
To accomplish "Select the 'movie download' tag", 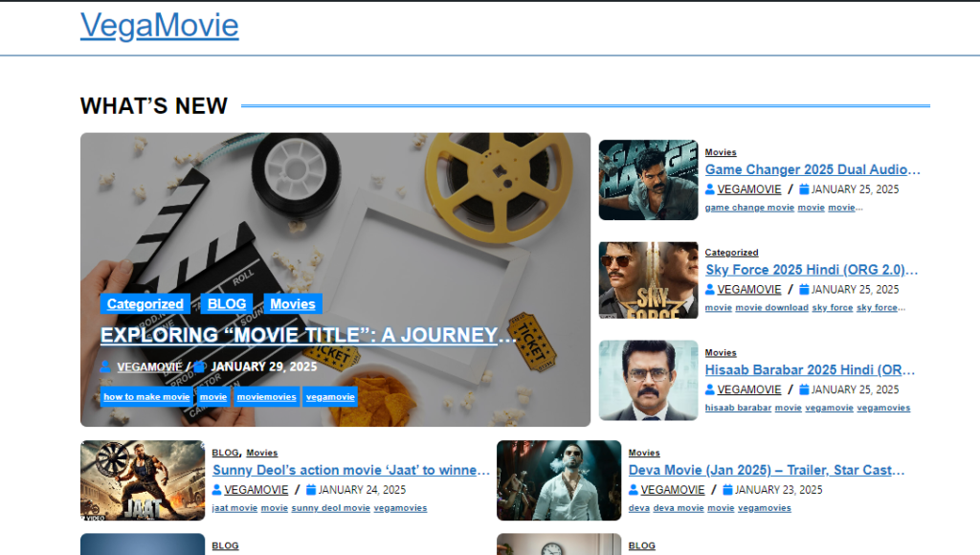I will pyautogui.click(x=772, y=307).
